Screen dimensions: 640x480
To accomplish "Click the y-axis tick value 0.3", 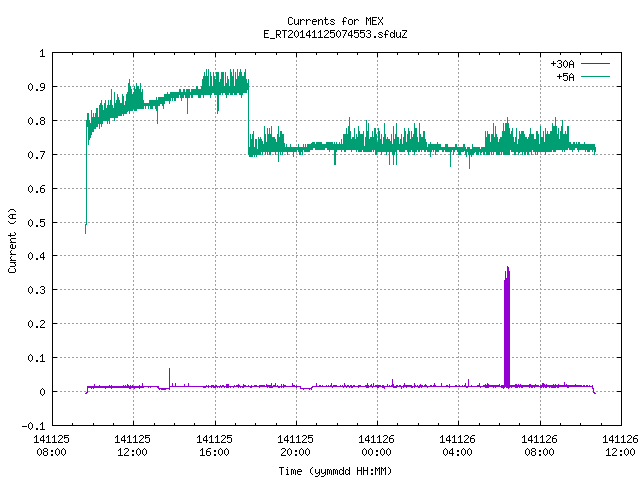I will [36, 290].
